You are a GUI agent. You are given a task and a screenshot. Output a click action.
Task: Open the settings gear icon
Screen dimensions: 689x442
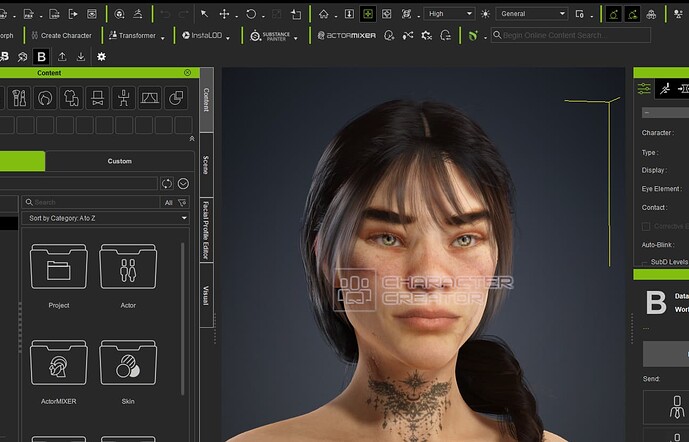(102, 57)
